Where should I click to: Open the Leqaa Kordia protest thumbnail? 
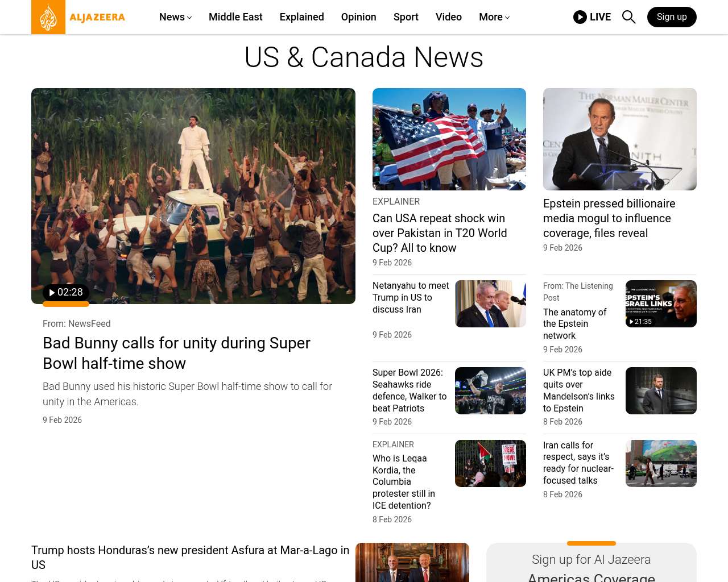490,463
